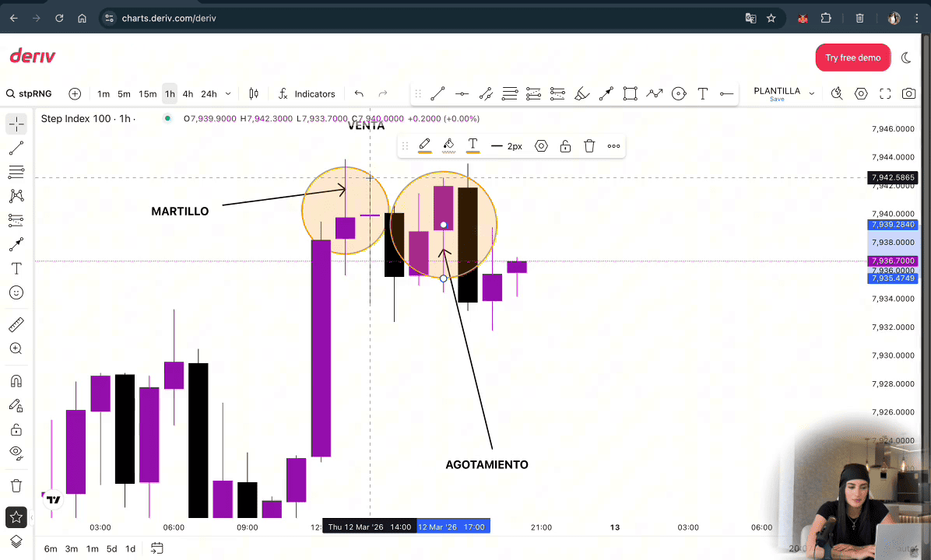The height and width of the screenshot is (560, 931).
Task: Open the emoji icons tool
Action: tap(16, 292)
